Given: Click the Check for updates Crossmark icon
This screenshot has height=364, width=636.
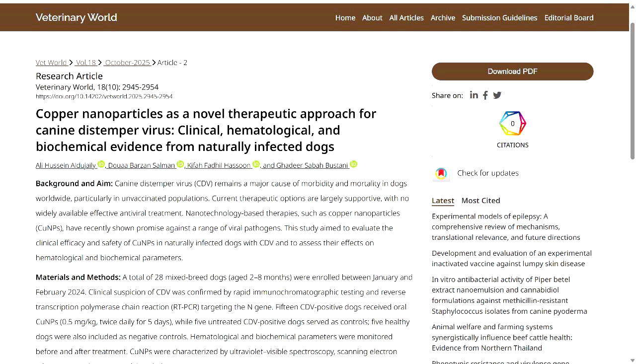Looking at the screenshot, I should (441, 173).
